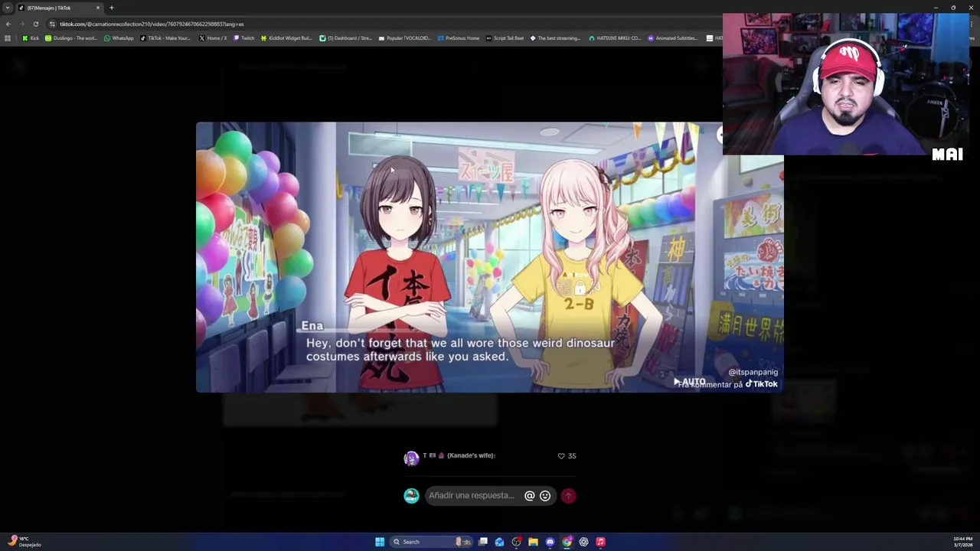Click the 35 likes count
This screenshot has height=551, width=980.
[x=572, y=456]
